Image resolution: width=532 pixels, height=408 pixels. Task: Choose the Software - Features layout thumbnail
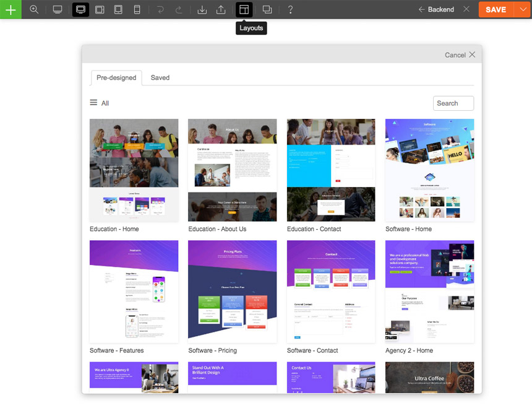134,292
